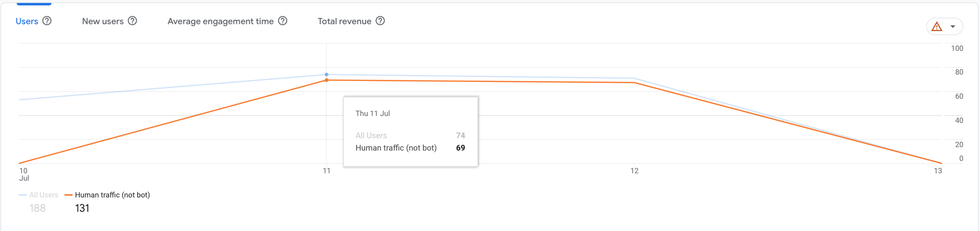Click the light blue All Users legend line

[23, 195]
